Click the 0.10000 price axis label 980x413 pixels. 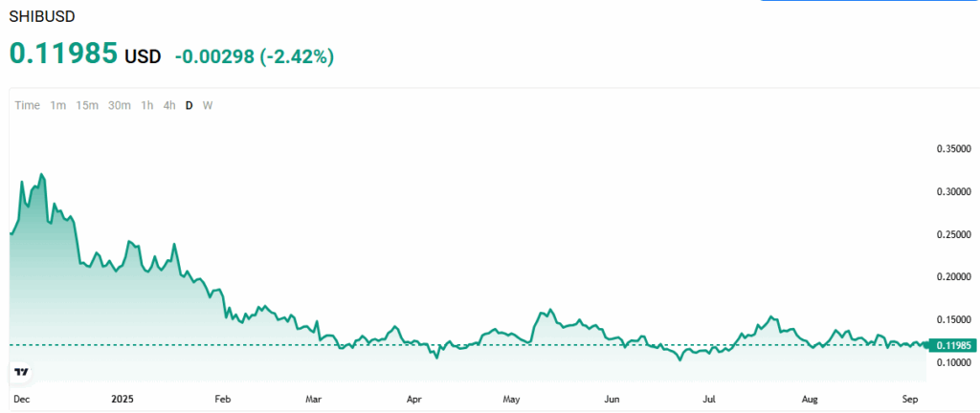tap(953, 362)
